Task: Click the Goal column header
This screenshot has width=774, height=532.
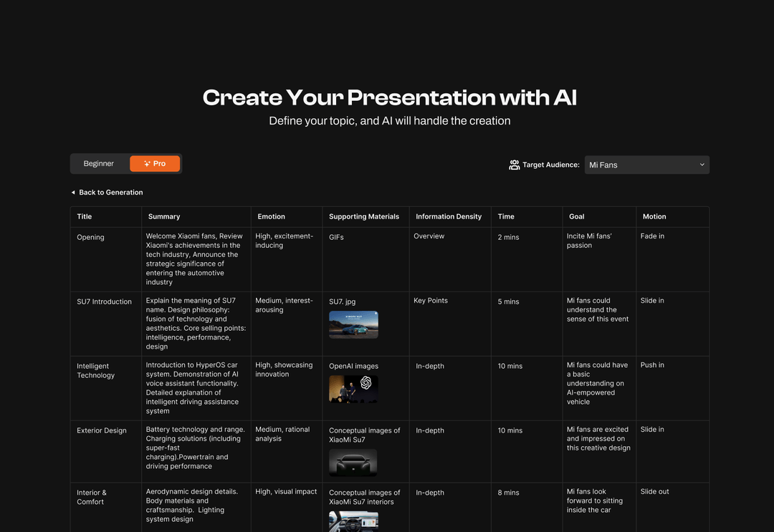Action: coord(576,216)
